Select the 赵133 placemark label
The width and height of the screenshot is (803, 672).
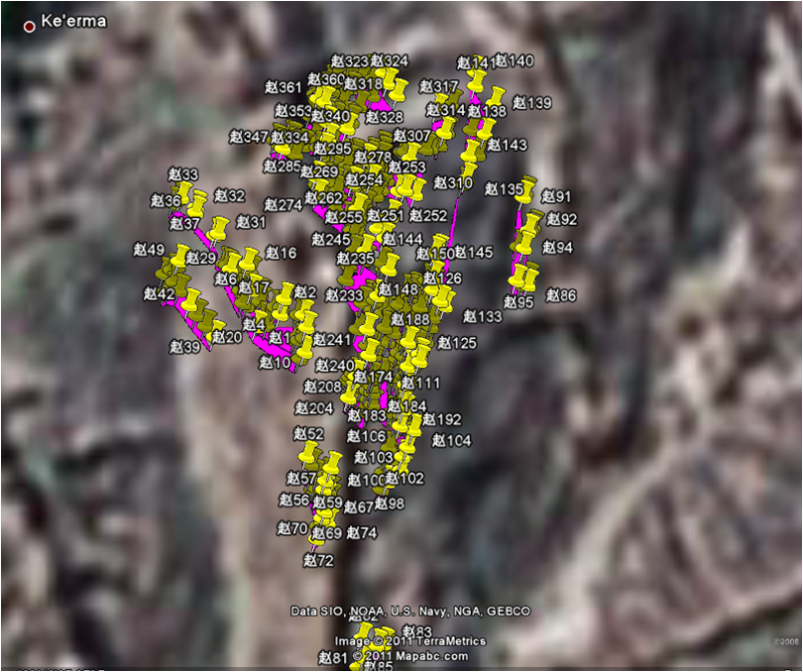click(483, 316)
